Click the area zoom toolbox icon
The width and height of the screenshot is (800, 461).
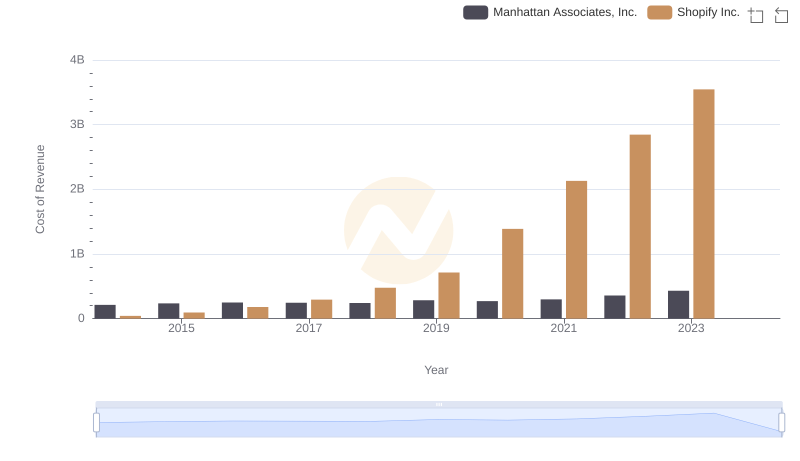tap(756, 15)
